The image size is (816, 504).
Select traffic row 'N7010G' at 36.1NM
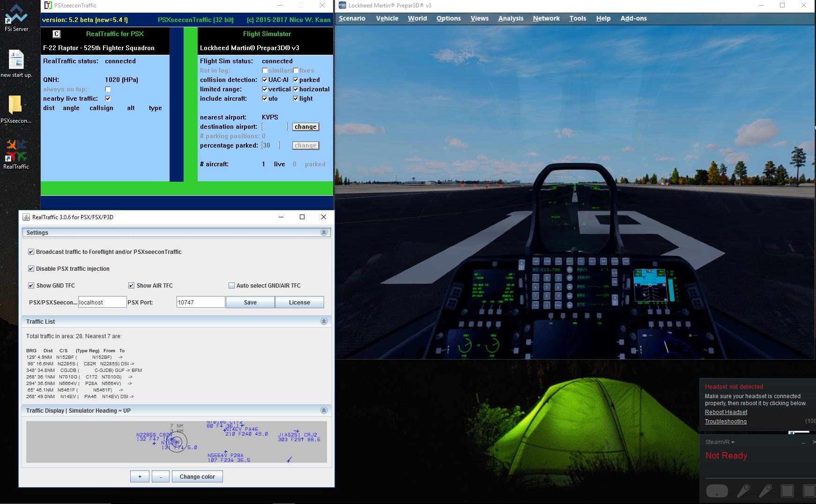click(79, 377)
